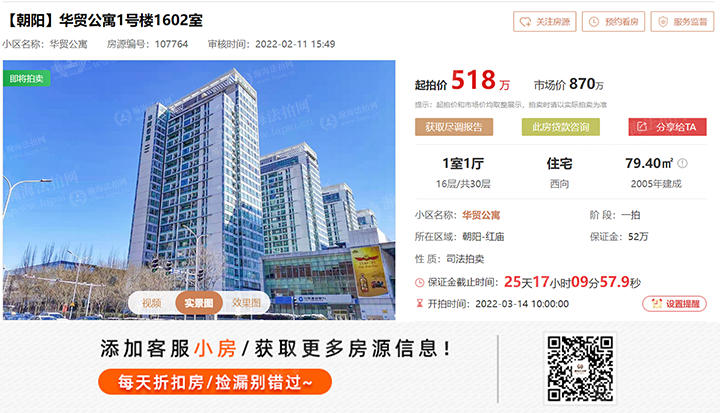This screenshot has width=720, height=413.
Task: Click the 预约看房 button
Action: tap(613, 22)
